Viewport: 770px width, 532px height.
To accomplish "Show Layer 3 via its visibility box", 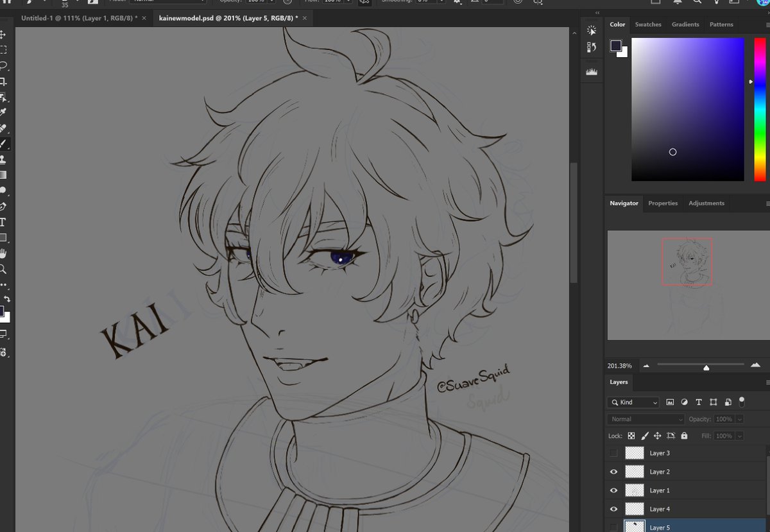I will [614, 453].
